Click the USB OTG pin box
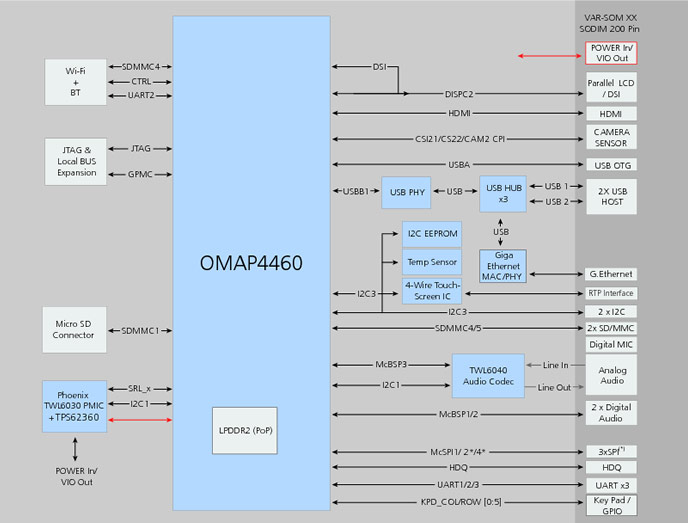 pos(611,165)
